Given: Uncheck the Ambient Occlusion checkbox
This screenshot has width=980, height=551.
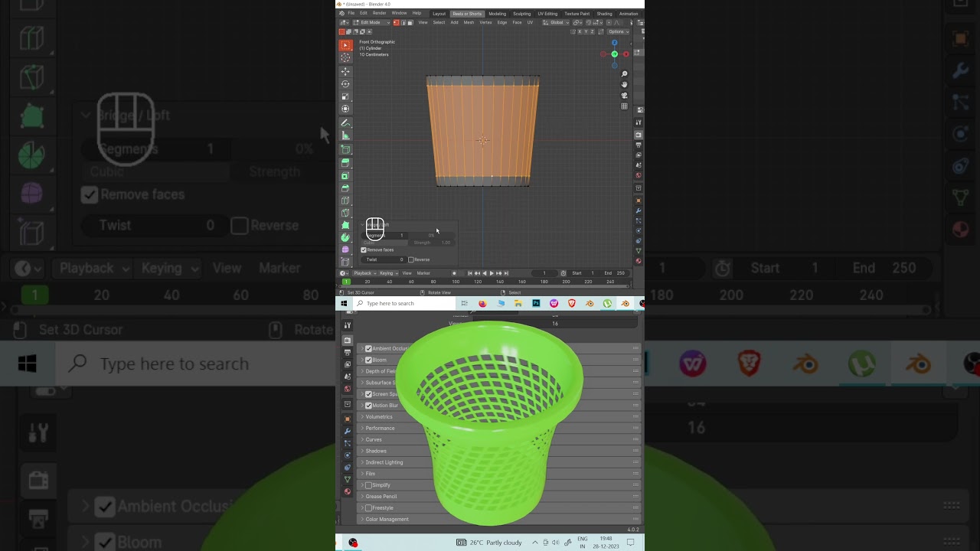Looking at the screenshot, I should pyautogui.click(x=368, y=349).
